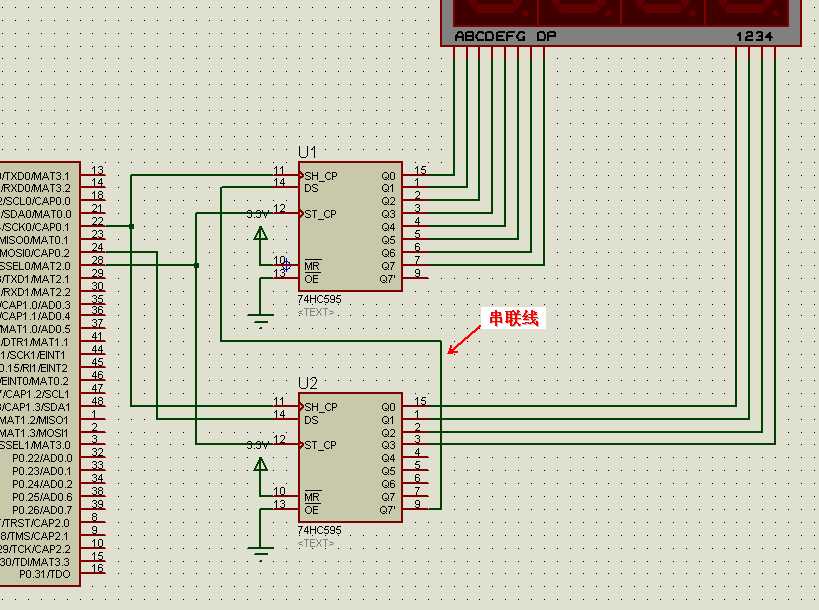The width and height of the screenshot is (819, 610).
Task: Click the DS pin label on U1
Action: point(311,188)
